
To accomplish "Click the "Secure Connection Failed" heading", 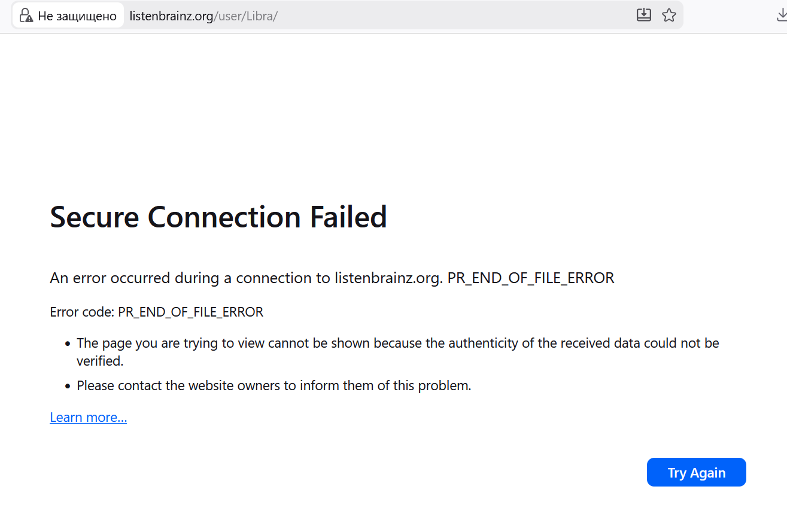I will pos(218,217).
